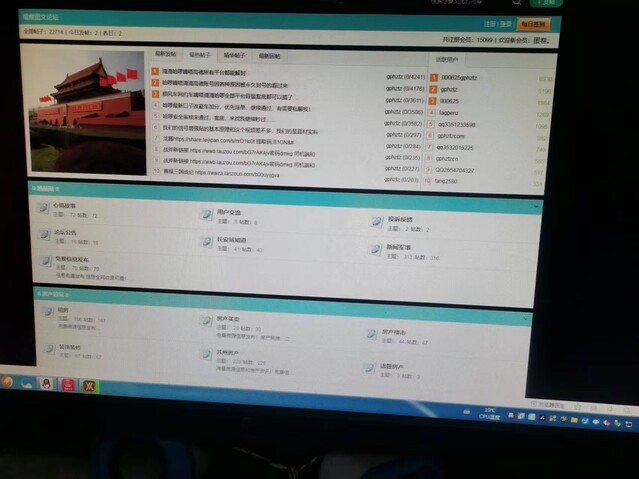Image resolution: width=639 pixels, height=479 pixels.
Task: Open the 房产买卖 board title
Action: pos(228,318)
